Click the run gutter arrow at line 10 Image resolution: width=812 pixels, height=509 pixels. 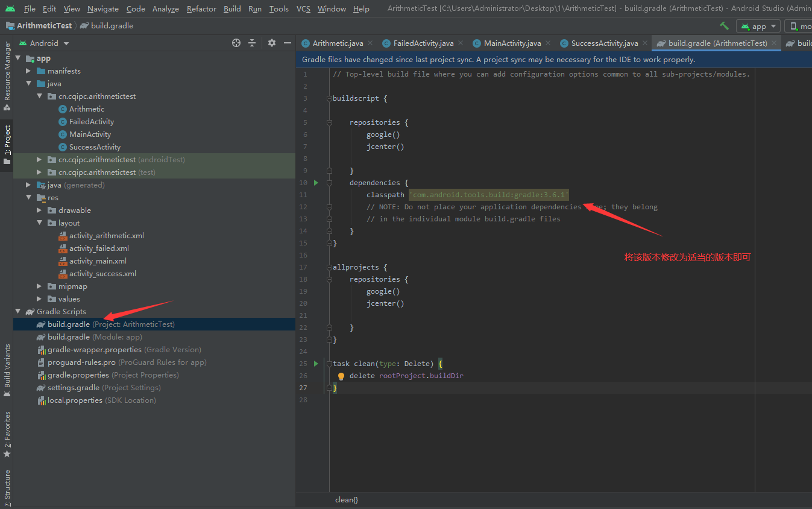pyautogui.click(x=316, y=182)
